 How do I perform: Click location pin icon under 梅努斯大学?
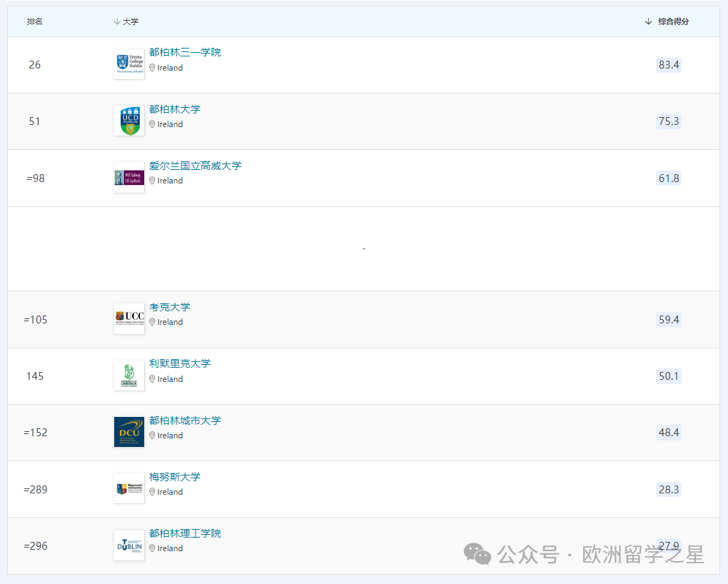pos(152,491)
